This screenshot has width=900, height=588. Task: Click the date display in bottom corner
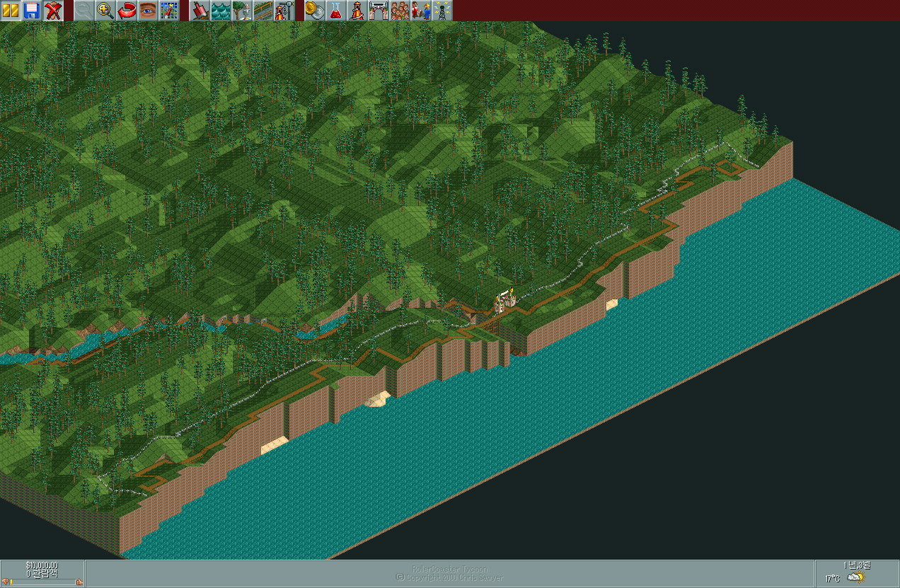[x=857, y=565]
